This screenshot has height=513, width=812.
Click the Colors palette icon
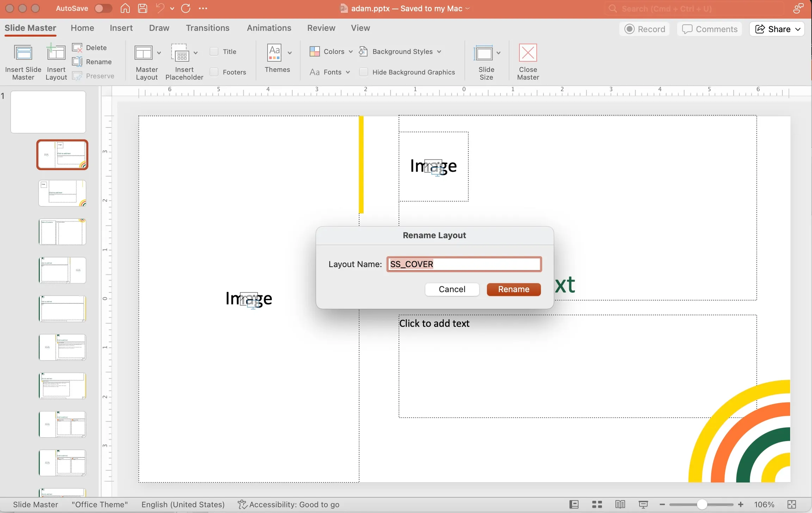(x=314, y=51)
